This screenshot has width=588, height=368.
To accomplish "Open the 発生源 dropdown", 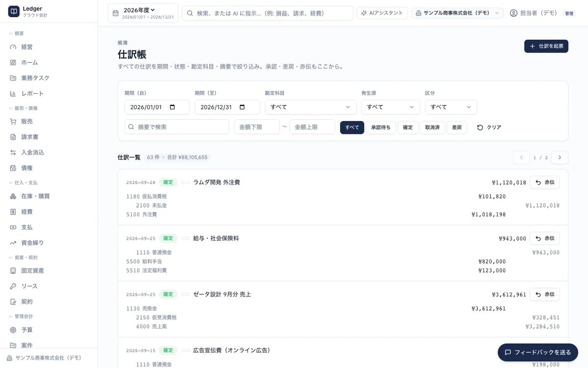I will point(391,107).
